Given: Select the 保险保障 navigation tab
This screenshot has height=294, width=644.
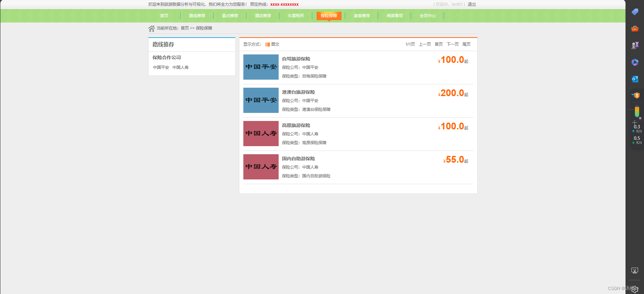Looking at the screenshot, I should (329, 16).
